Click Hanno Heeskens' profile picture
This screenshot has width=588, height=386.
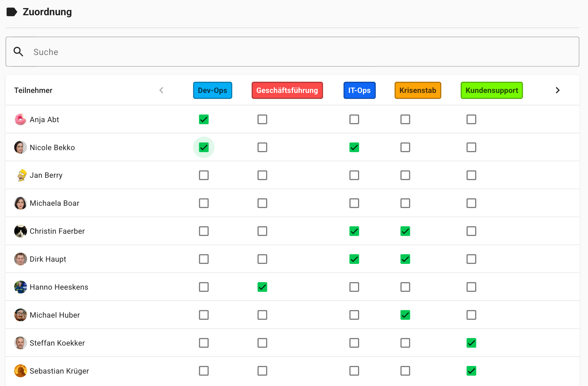pyautogui.click(x=21, y=287)
